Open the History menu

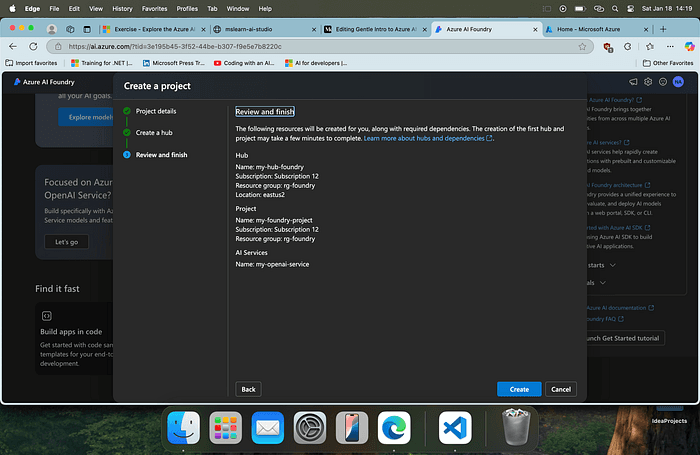pyautogui.click(x=122, y=8)
